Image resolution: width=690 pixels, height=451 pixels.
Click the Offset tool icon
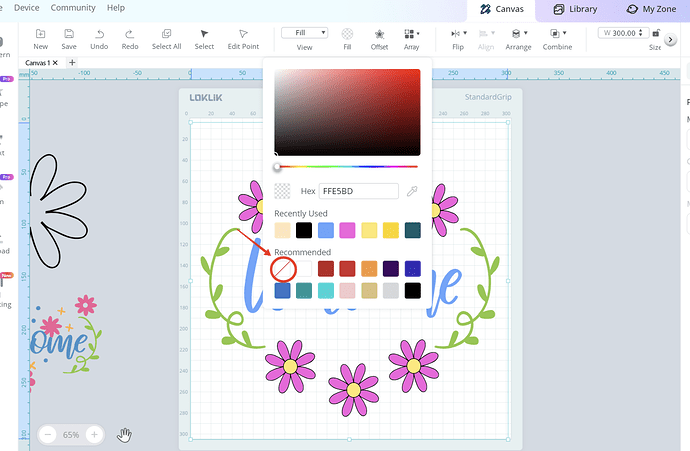point(379,34)
